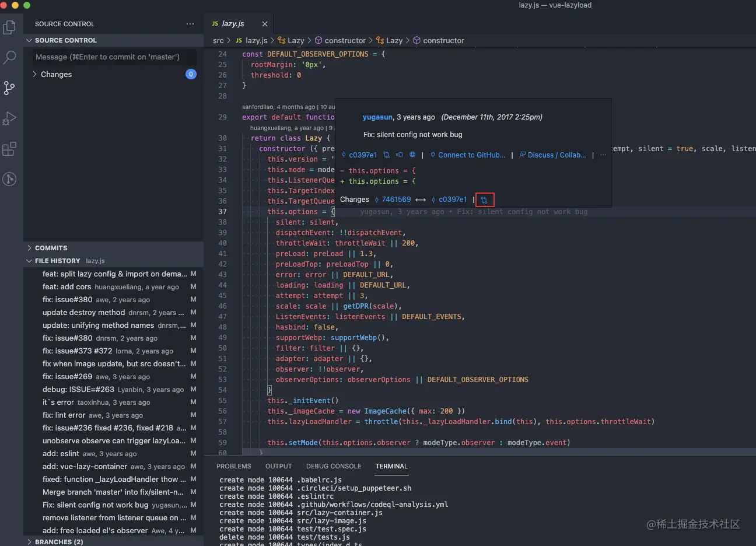Click the open changes icon beside the Changes commits

[484, 200]
